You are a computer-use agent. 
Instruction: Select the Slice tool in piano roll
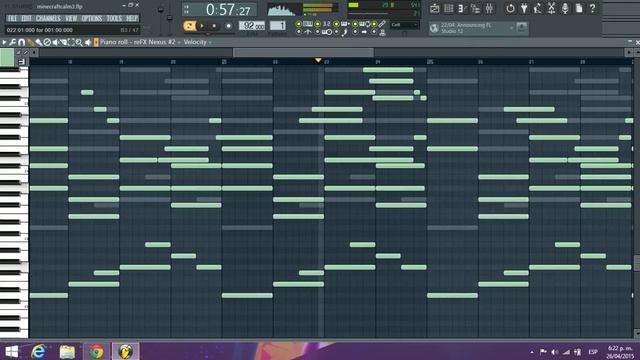point(63,42)
